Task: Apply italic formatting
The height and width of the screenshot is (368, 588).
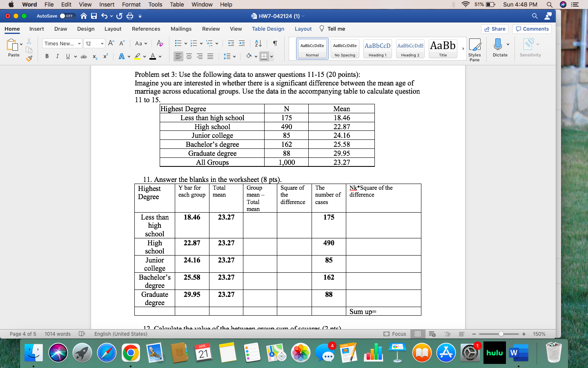Action: click(x=57, y=56)
